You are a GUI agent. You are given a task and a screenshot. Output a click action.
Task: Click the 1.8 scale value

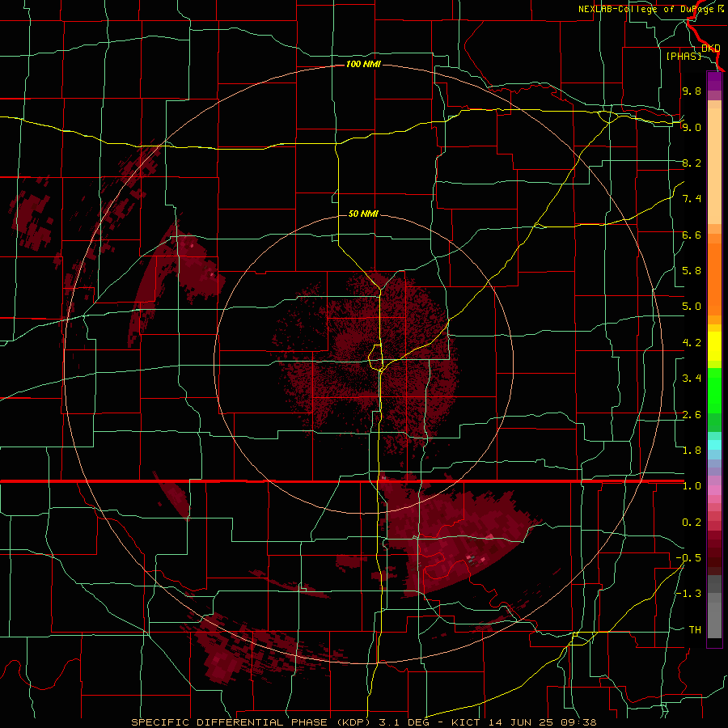click(x=692, y=451)
